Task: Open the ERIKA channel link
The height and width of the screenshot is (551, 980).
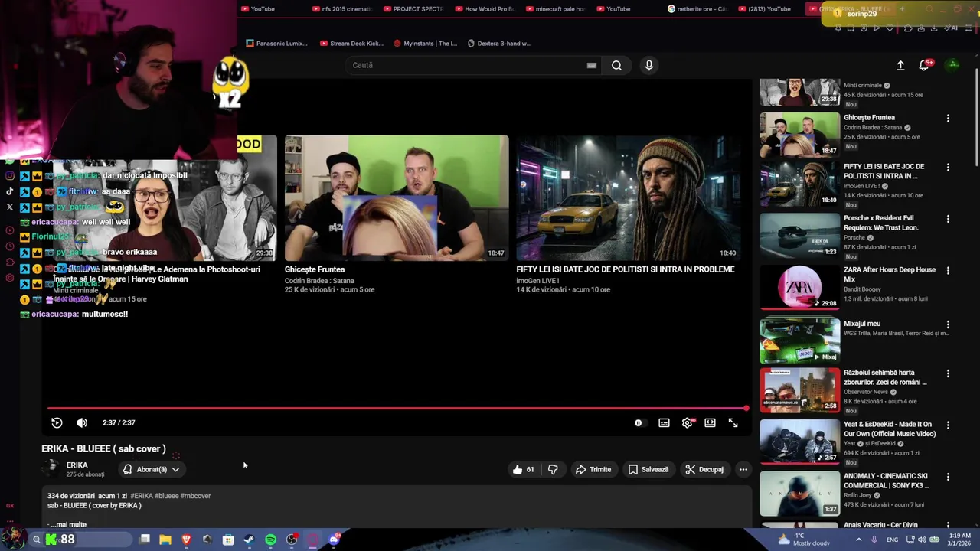Action: pyautogui.click(x=77, y=465)
